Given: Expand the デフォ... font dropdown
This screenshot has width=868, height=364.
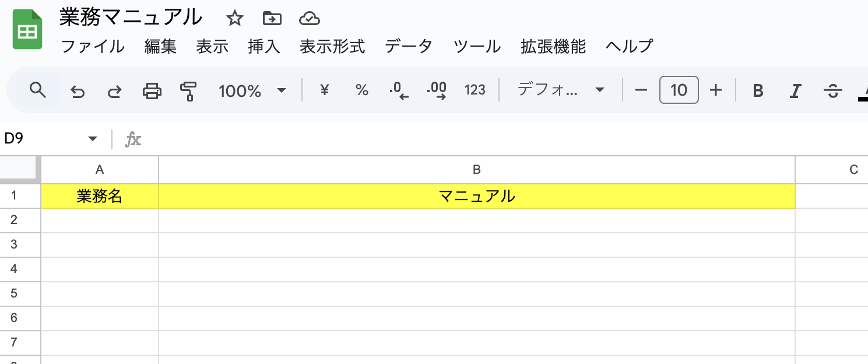Looking at the screenshot, I should click(560, 90).
